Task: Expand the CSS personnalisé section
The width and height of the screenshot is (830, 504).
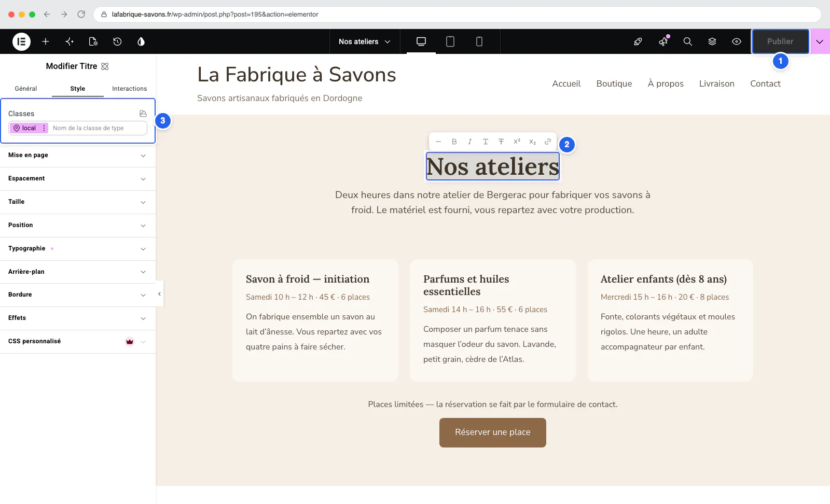Action: [x=78, y=342]
